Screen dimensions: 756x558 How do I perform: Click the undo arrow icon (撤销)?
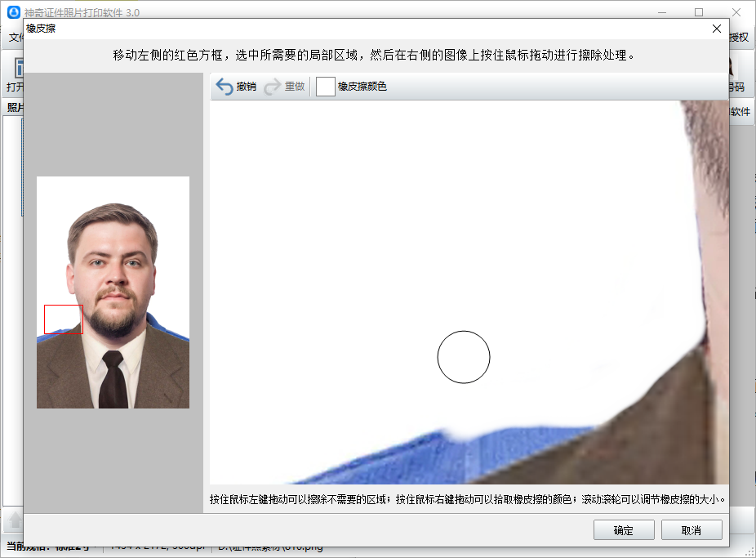click(x=225, y=87)
